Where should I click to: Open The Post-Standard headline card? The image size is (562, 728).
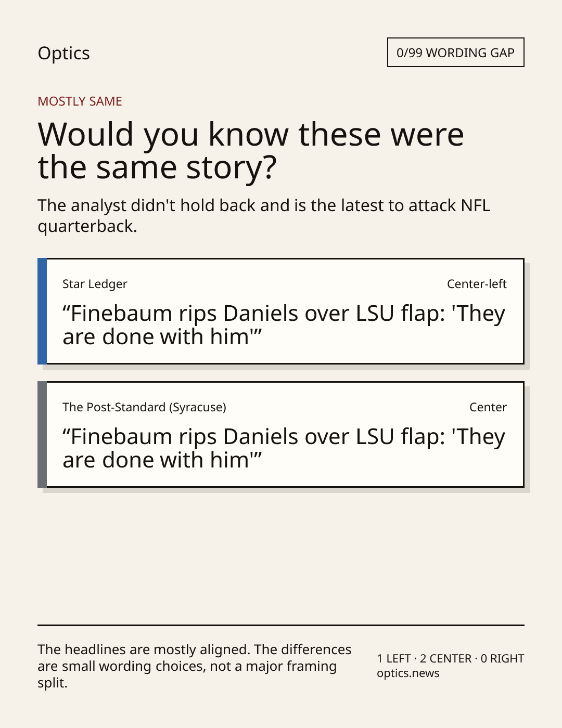coord(280,434)
